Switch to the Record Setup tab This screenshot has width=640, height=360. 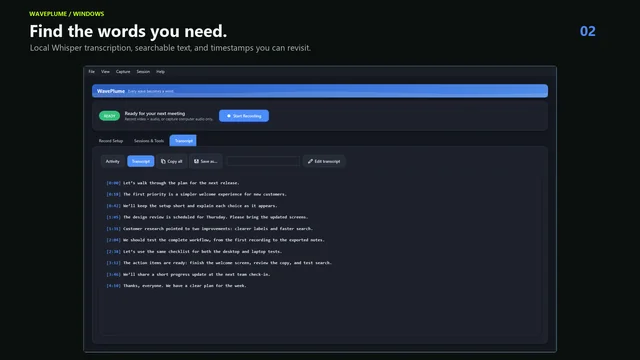(111, 141)
